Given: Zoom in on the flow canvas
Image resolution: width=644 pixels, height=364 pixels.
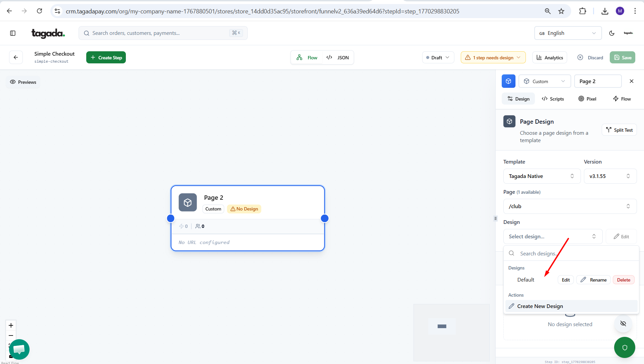Looking at the screenshot, I should [x=11, y=325].
